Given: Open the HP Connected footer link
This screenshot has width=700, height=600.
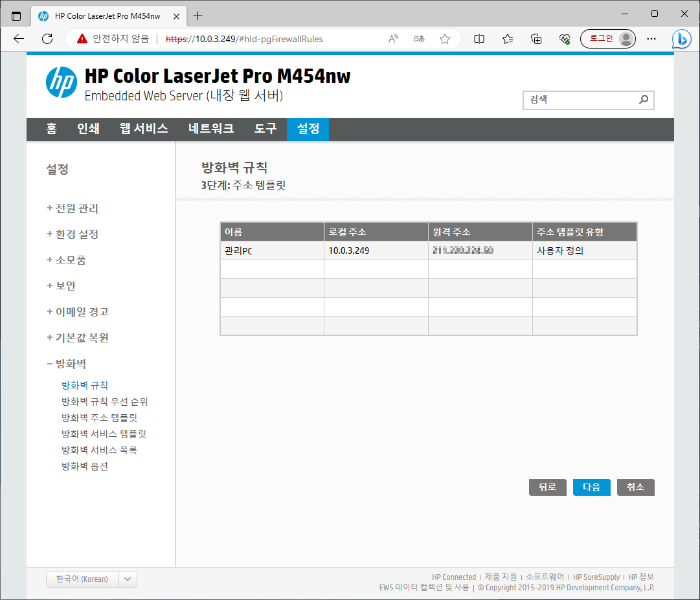Looking at the screenshot, I should 453,577.
